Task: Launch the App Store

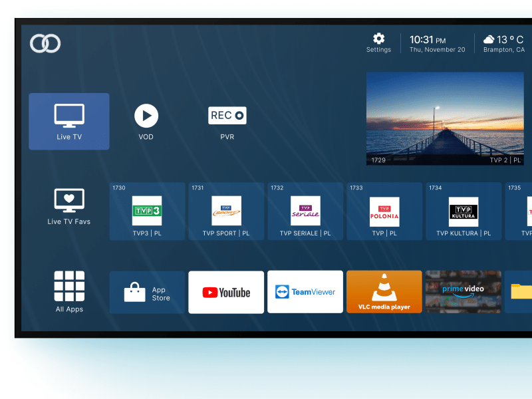Action: (x=147, y=293)
